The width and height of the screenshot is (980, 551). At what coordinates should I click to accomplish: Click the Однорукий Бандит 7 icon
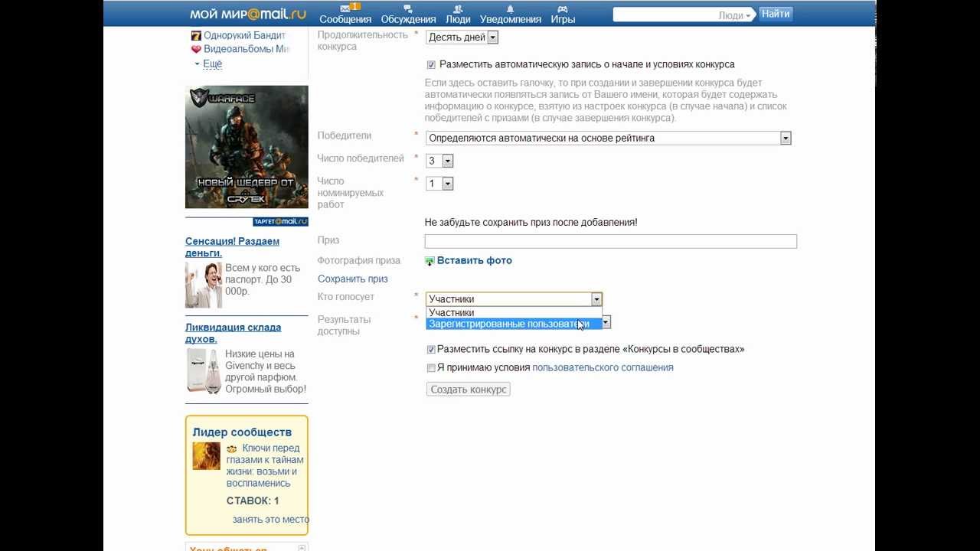pos(196,35)
